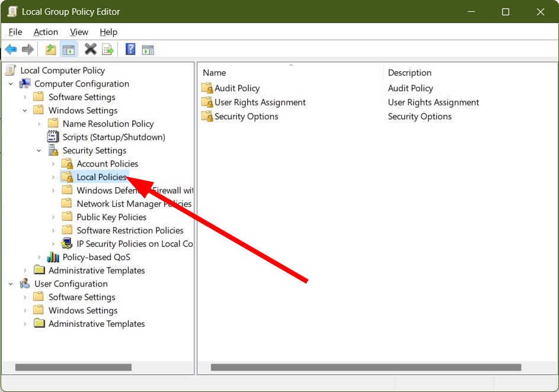Select Administrative Templates under User Configuration

point(97,324)
